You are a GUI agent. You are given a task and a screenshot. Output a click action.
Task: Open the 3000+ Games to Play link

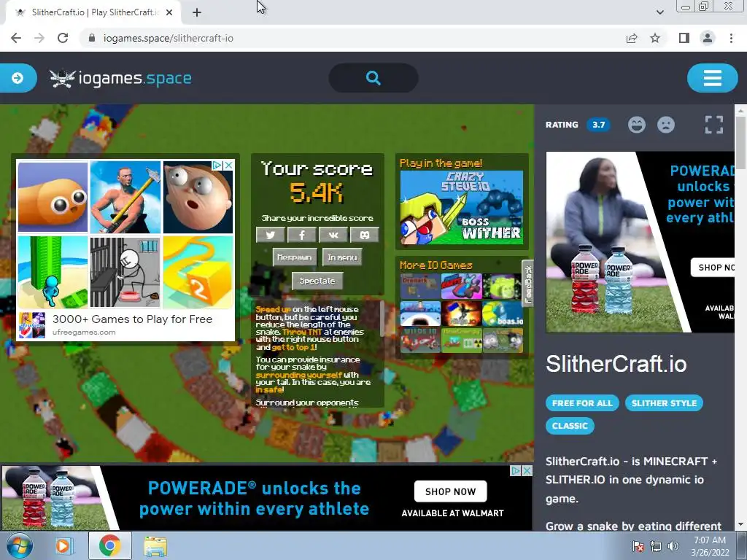(133, 319)
